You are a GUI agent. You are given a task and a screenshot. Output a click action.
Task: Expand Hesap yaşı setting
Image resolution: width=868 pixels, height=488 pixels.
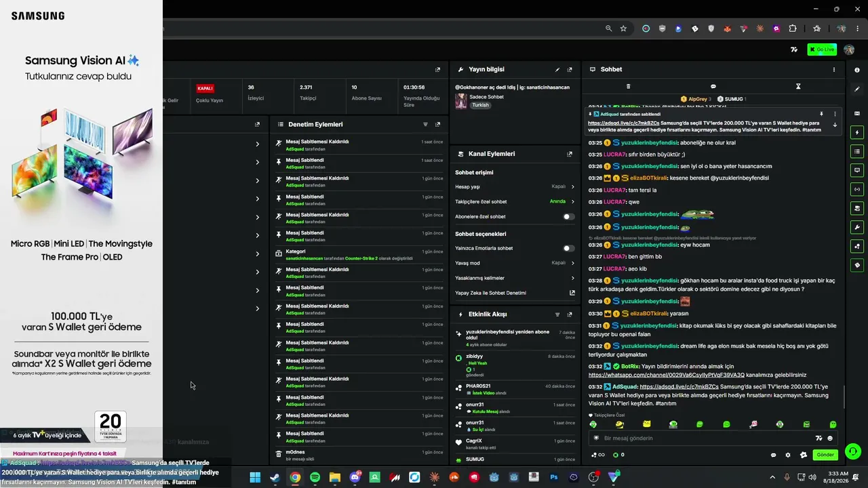(515, 187)
